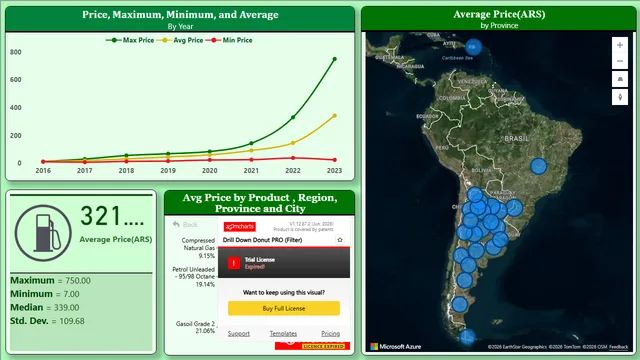Viewport: 640px width, 360px height.
Task: Click the amcharts logo
Action: pyautogui.click(x=240, y=227)
